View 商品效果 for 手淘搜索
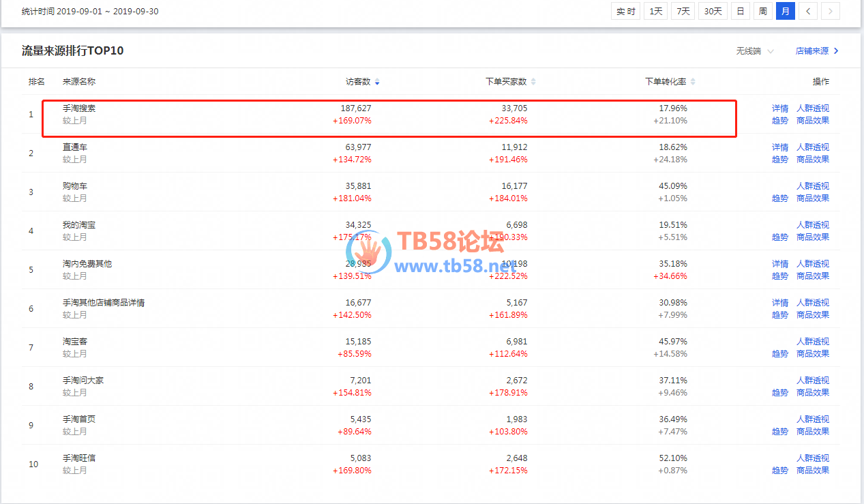 click(813, 121)
